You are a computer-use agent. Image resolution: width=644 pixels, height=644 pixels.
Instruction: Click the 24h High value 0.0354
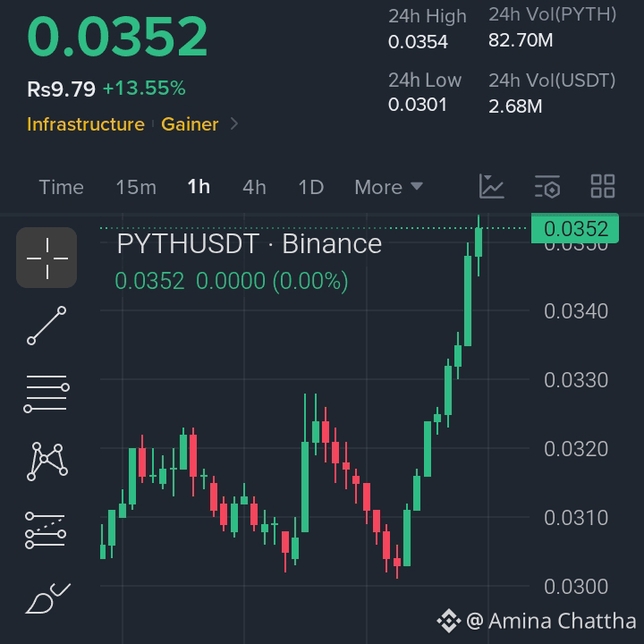(x=418, y=42)
